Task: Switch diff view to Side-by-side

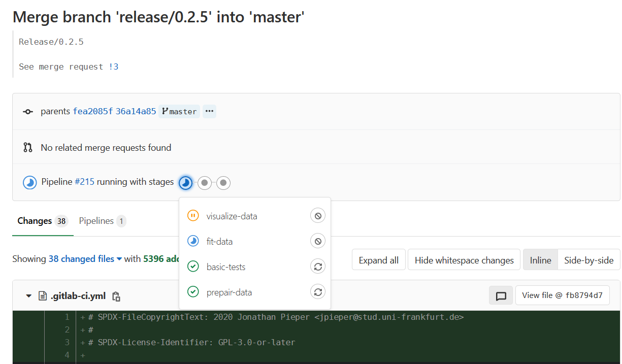Action: coord(589,259)
